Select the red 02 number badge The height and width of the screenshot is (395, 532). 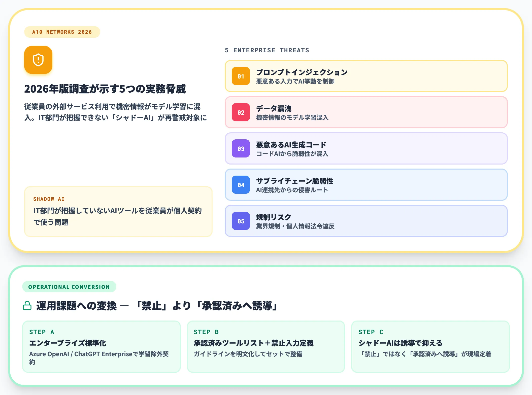(x=241, y=112)
